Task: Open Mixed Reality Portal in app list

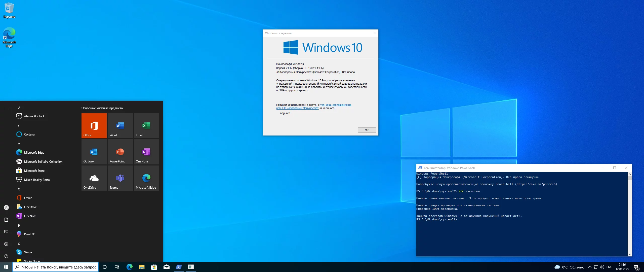Action: (x=37, y=180)
